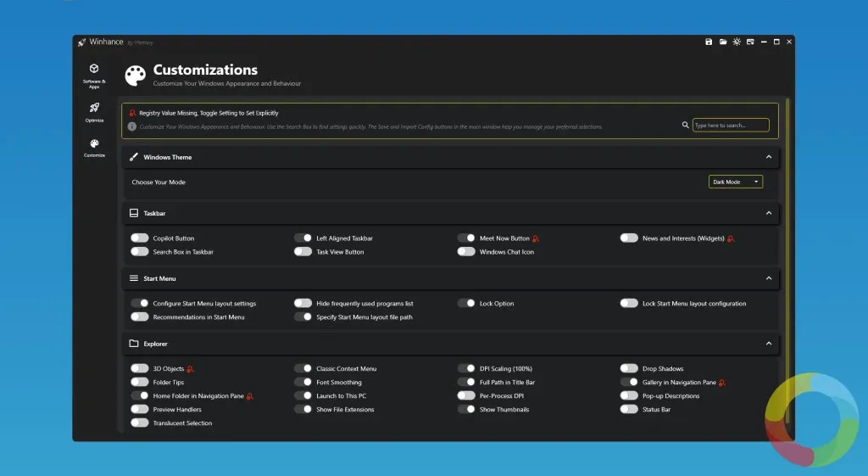Toggle Classic Context Menu switch

pyautogui.click(x=303, y=368)
